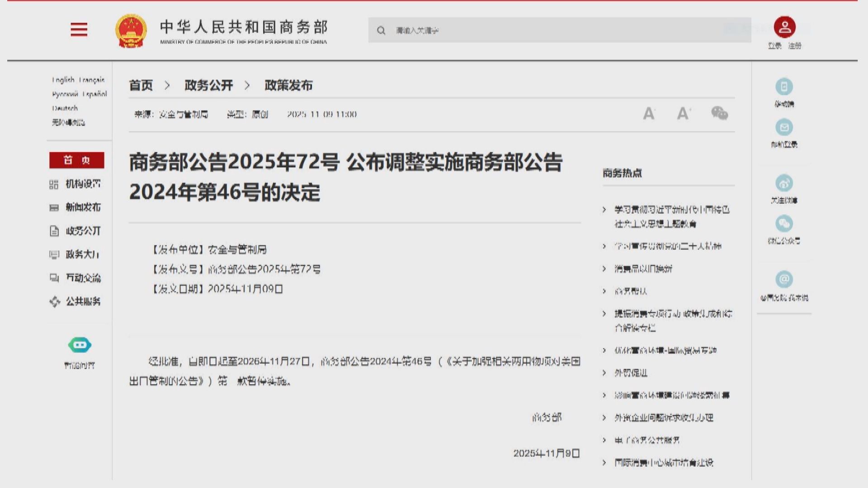Expand the 电子商务公共服务 list item
This screenshot has width=868, height=488.
coord(648,440)
